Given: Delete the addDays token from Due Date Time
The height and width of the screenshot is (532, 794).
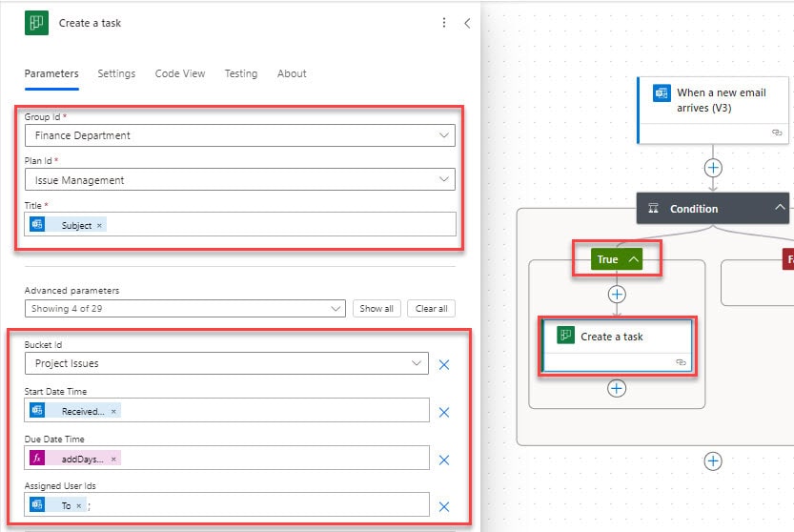Looking at the screenshot, I should click(x=113, y=459).
